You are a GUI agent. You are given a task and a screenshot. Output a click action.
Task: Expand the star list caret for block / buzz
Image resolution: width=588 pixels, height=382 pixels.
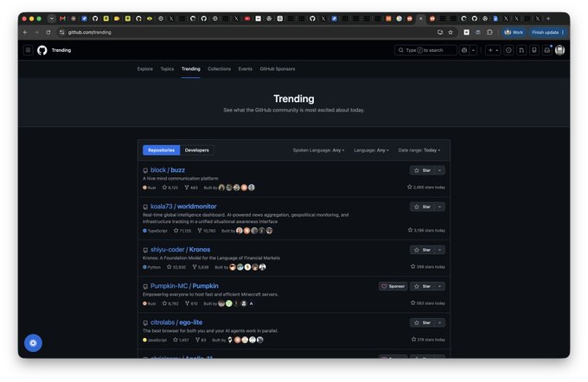440,170
